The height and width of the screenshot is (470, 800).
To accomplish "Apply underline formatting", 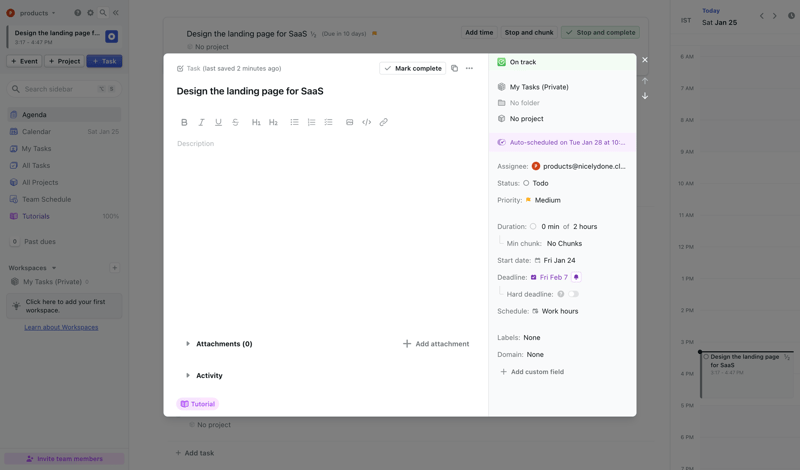I will pyautogui.click(x=218, y=122).
